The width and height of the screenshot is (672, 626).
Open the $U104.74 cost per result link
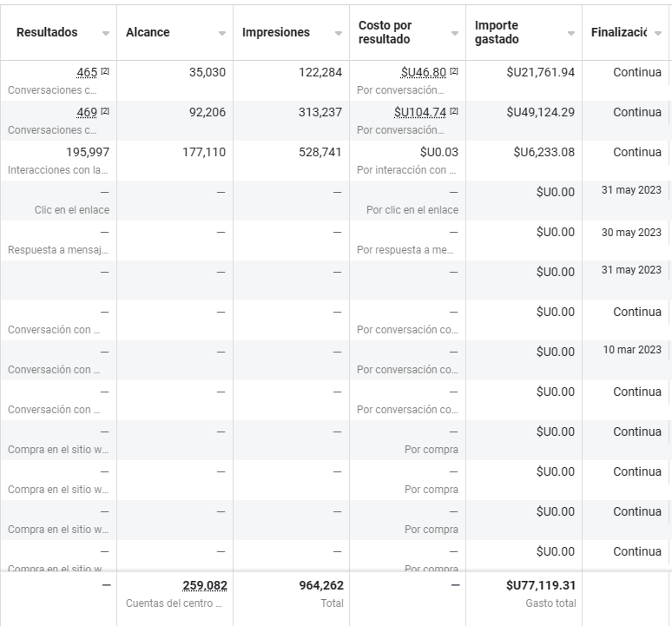pyautogui.click(x=419, y=113)
